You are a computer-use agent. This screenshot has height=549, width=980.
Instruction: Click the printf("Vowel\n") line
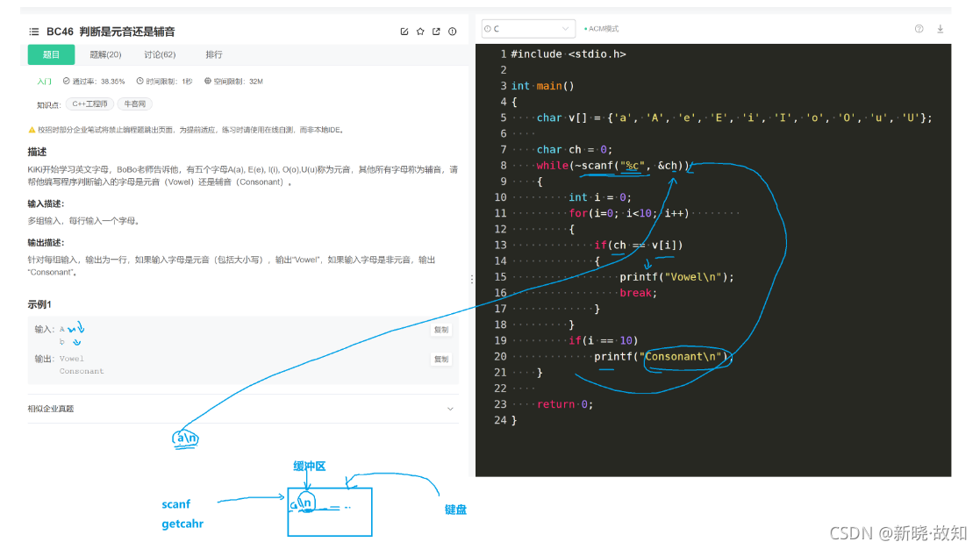coord(676,276)
